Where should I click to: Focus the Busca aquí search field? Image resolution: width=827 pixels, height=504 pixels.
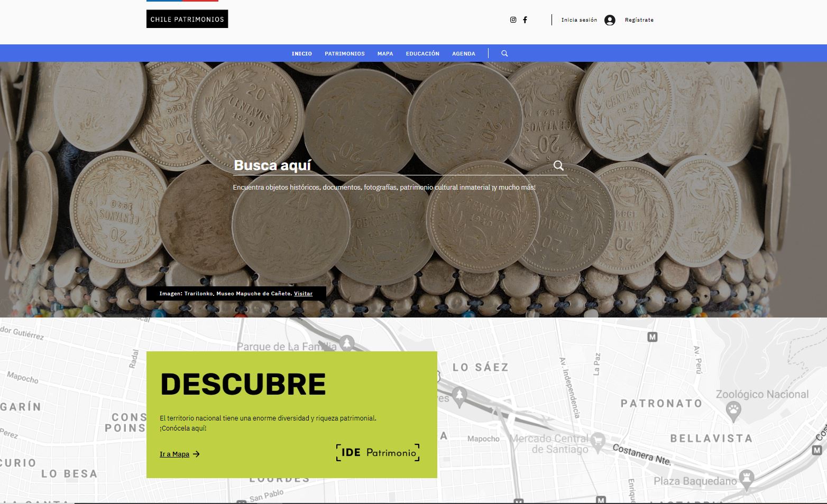click(391, 165)
